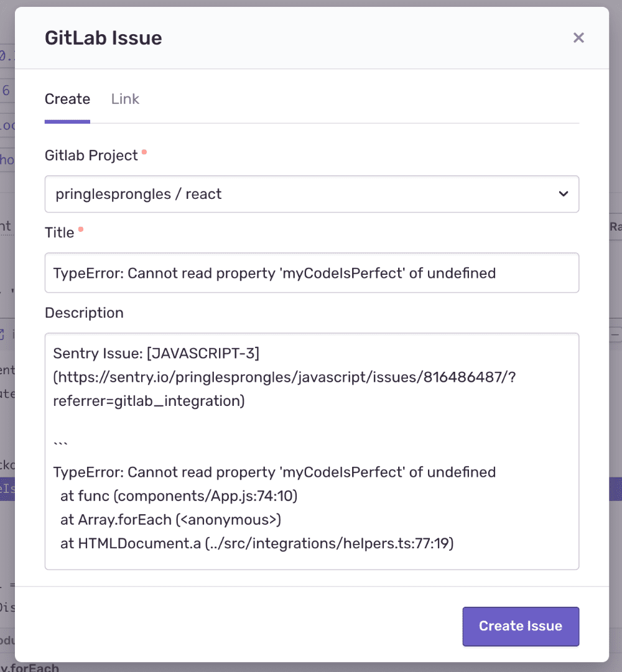The width and height of the screenshot is (622, 672).
Task: Click the dropdown chevron on the project selector
Action: [x=564, y=194]
